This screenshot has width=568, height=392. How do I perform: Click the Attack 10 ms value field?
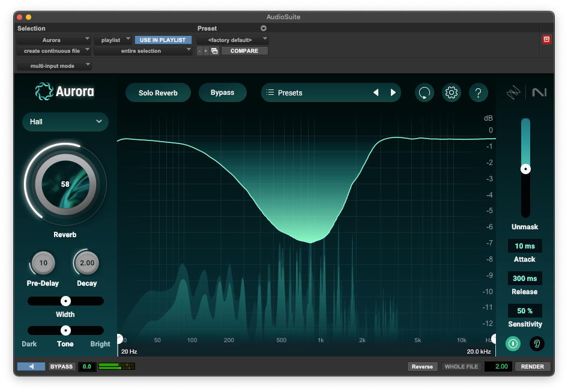pyautogui.click(x=525, y=246)
